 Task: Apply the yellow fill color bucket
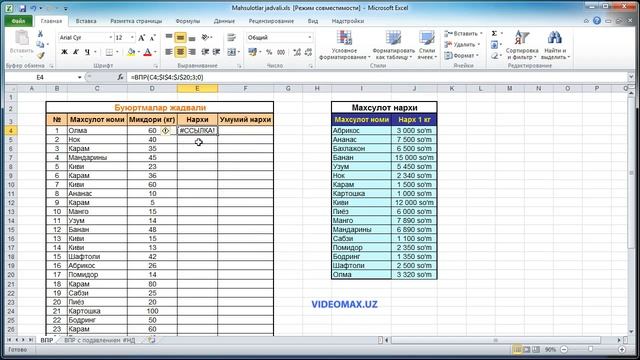click(x=131, y=52)
